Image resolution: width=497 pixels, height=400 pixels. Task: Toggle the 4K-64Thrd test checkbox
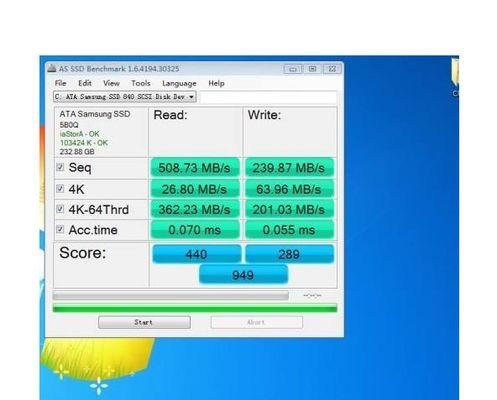pos(60,209)
